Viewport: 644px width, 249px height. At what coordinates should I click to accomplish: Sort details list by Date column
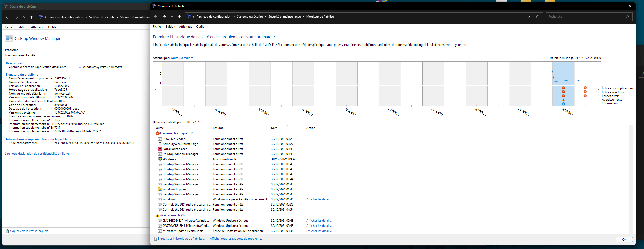coord(287,128)
